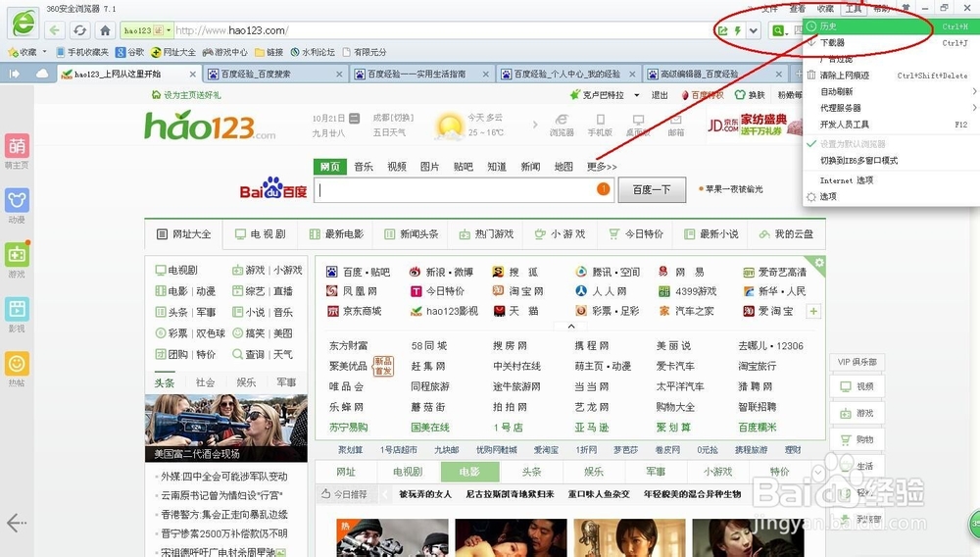
Task: Collapse the site list chevron arrow
Action: 570,327
